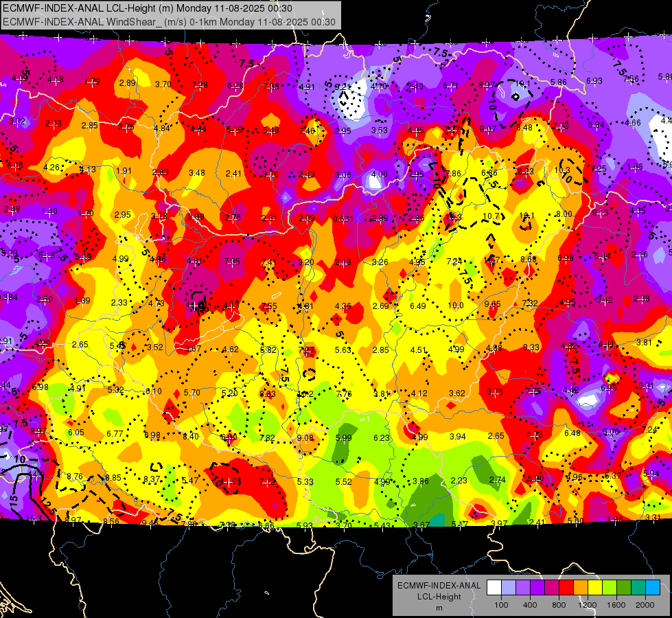Click the grid value 8.37
Screen dimensions: 672x618
[152, 479]
